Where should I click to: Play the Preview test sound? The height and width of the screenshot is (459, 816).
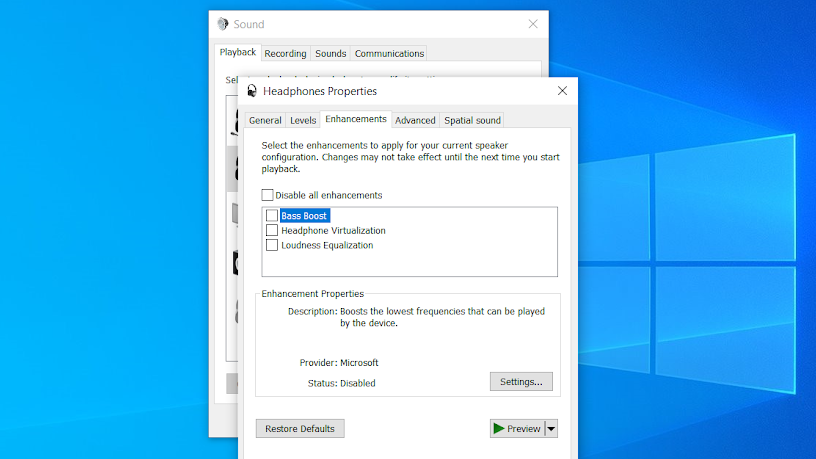coord(517,429)
